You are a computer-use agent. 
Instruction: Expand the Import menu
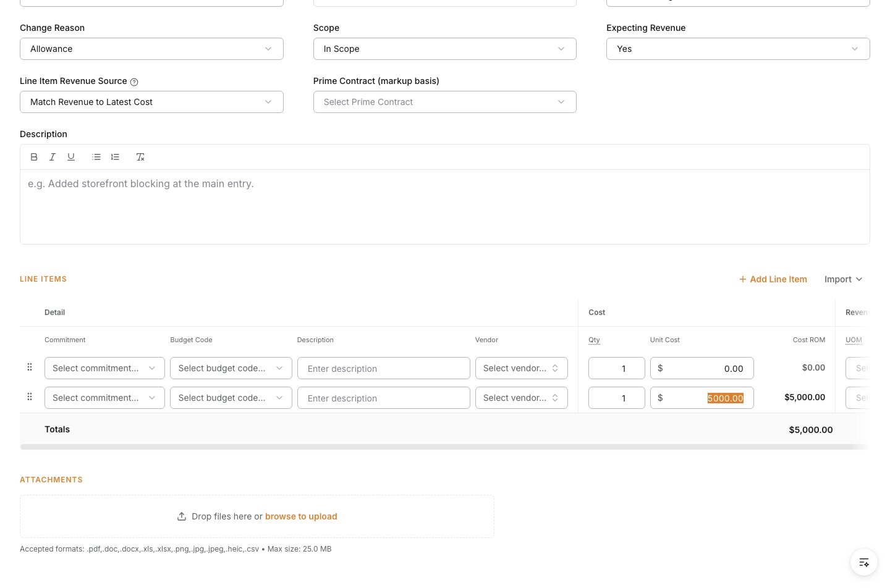tap(843, 279)
